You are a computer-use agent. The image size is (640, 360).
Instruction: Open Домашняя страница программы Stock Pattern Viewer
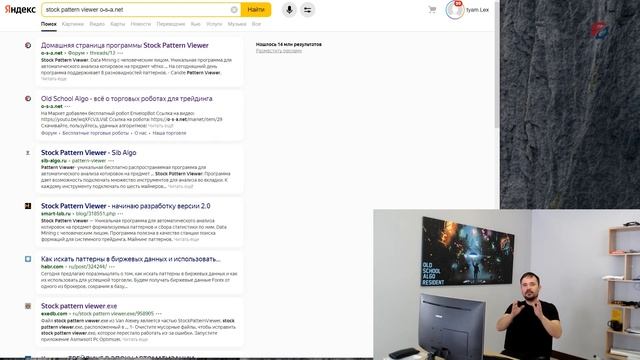click(x=124, y=45)
